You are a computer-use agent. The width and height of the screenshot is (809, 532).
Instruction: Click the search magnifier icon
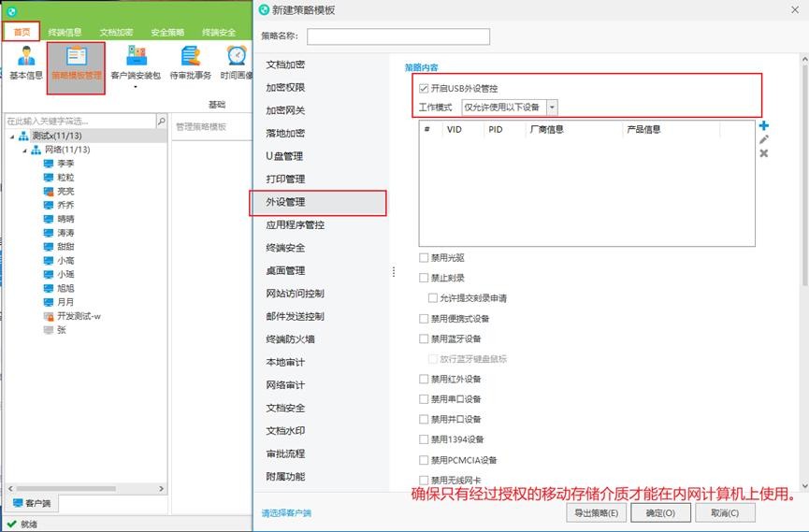pyautogui.click(x=161, y=122)
